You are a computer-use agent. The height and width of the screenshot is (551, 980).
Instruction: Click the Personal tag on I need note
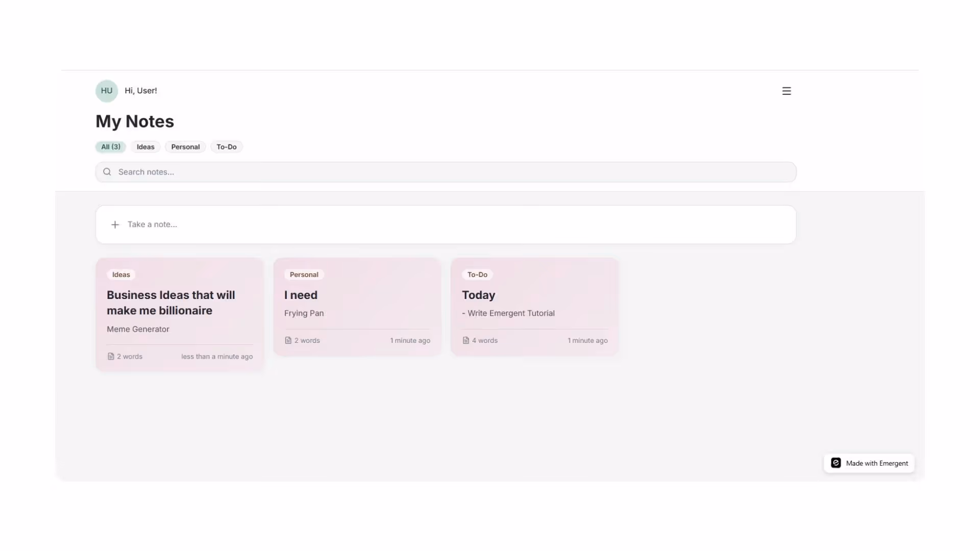point(304,274)
